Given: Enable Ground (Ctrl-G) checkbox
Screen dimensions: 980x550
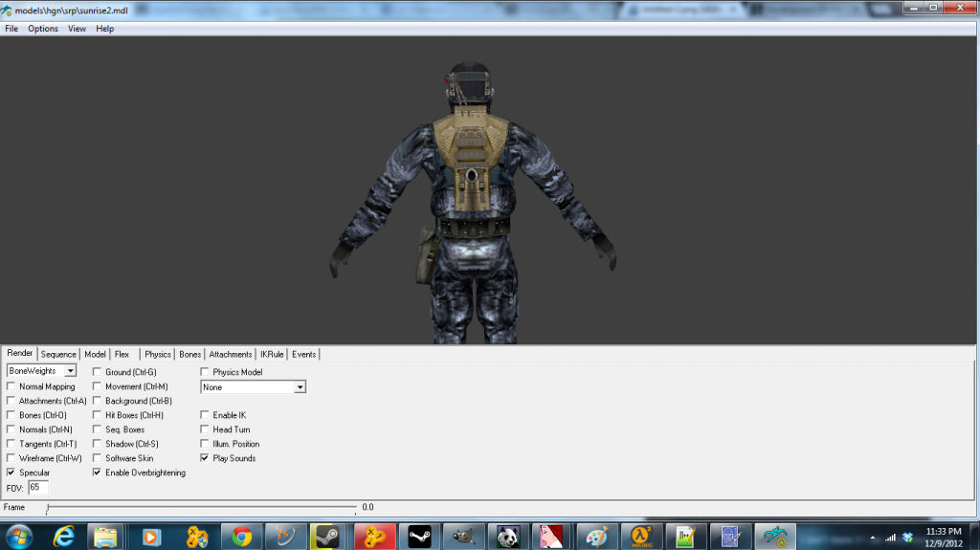Looking at the screenshot, I should [x=97, y=372].
